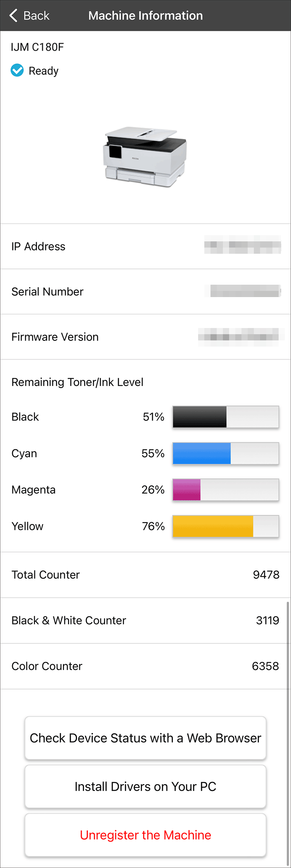Click the blue Ready status checkmark
The image size is (291, 868).
[17, 70]
